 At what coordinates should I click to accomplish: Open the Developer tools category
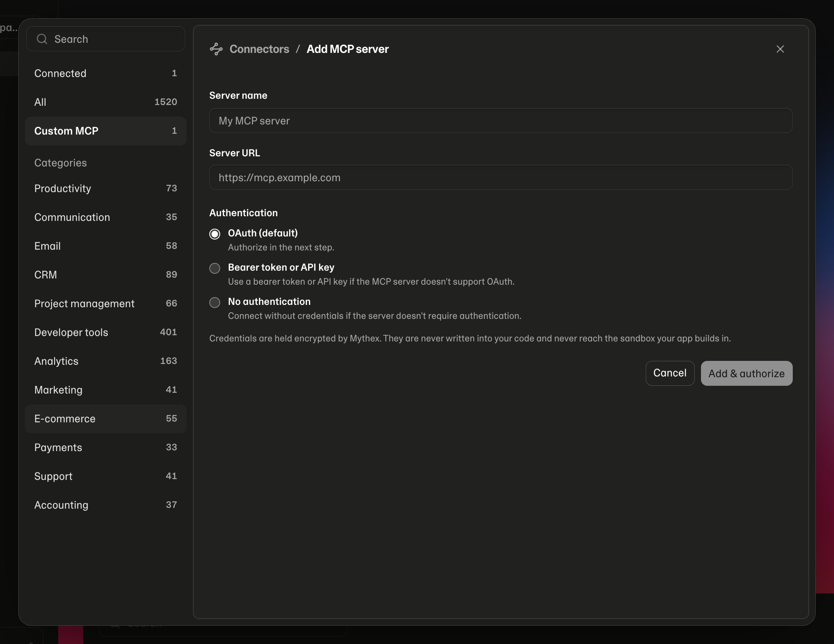[105, 332]
